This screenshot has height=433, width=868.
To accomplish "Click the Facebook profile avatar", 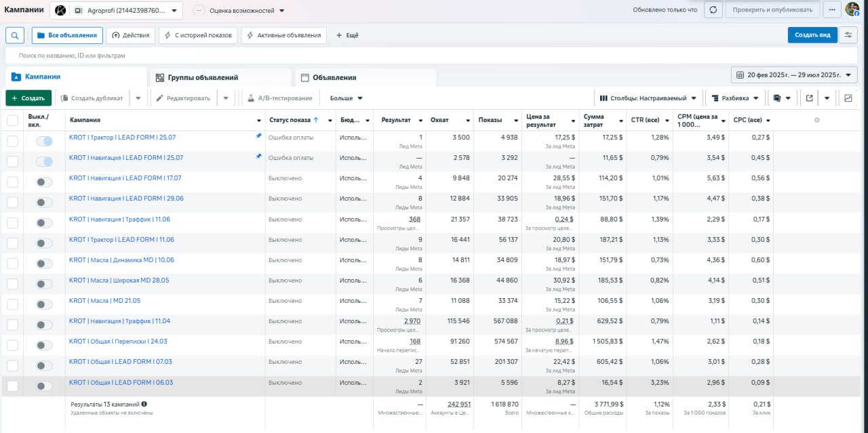I will point(852,9).
